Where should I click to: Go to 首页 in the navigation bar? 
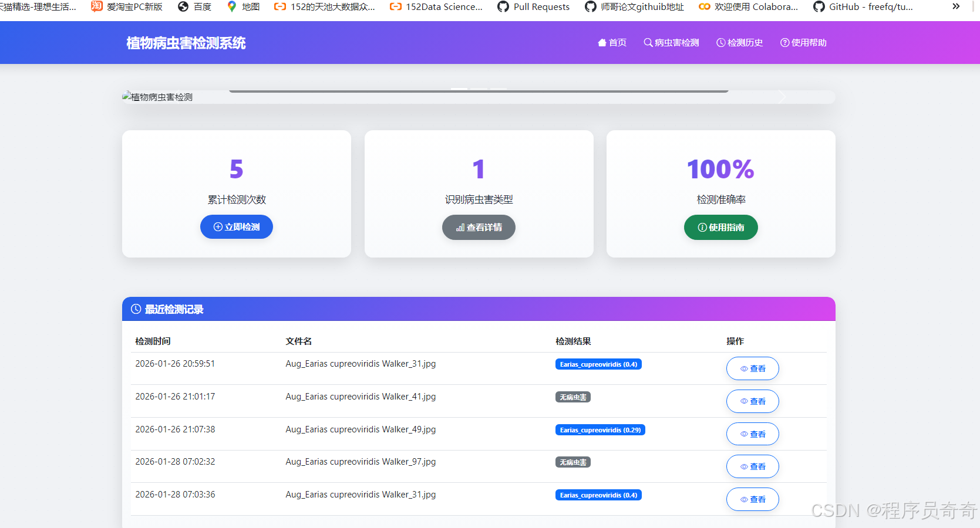(x=612, y=43)
